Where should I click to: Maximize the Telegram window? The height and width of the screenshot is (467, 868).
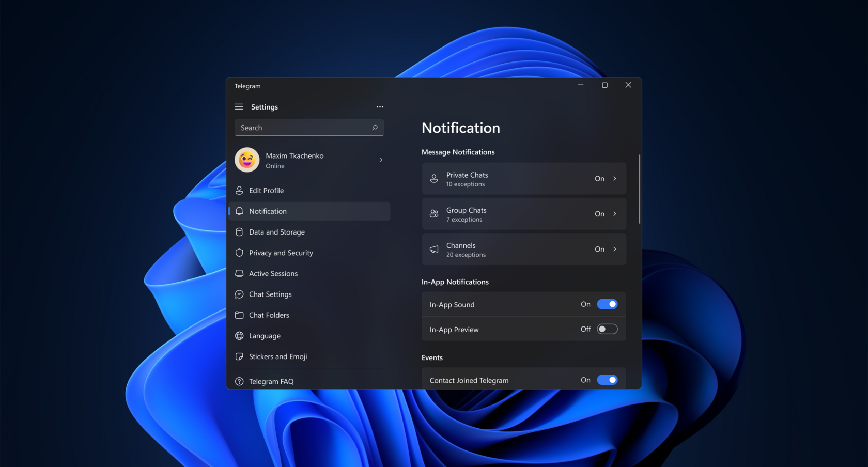605,85
